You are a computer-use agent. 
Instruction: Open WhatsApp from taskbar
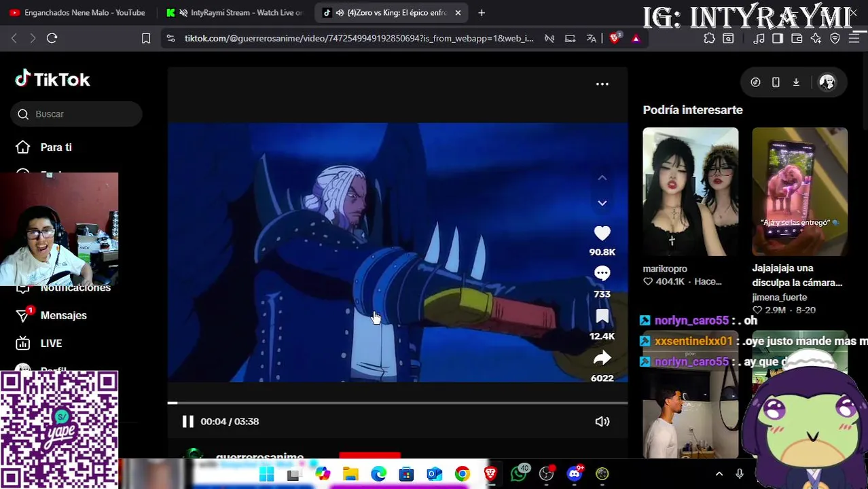[518, 474]
